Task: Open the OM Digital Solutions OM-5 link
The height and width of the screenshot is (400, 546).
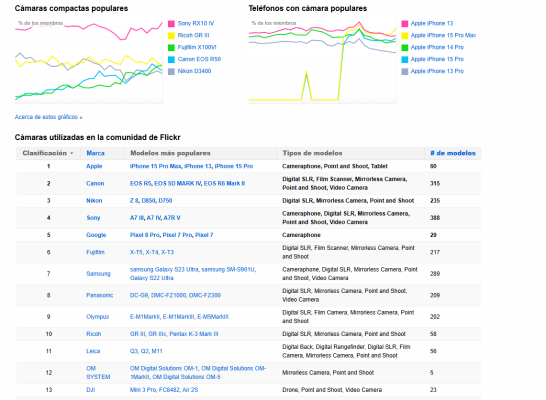Action: click(x=186, y=377)
